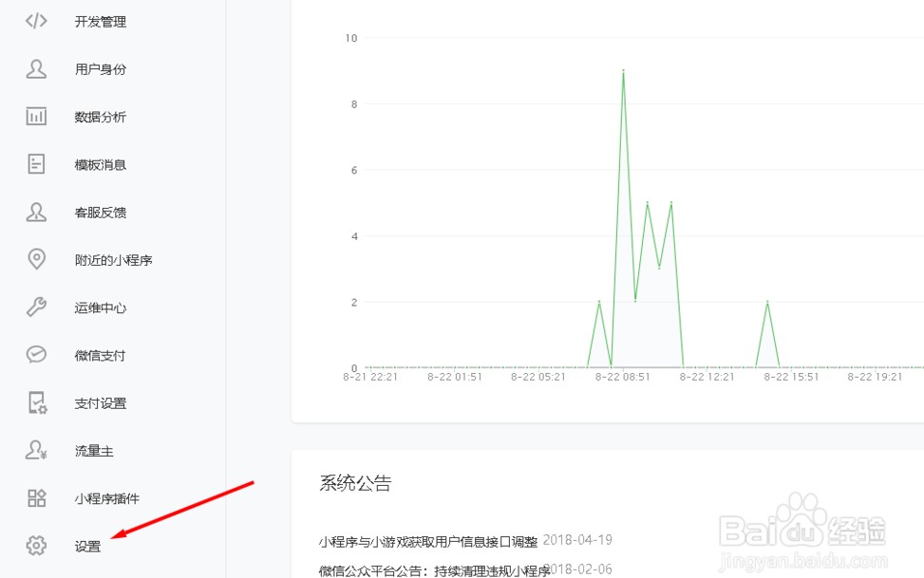Open the 数据分析 bar-chart icon

tap(36, 116)
